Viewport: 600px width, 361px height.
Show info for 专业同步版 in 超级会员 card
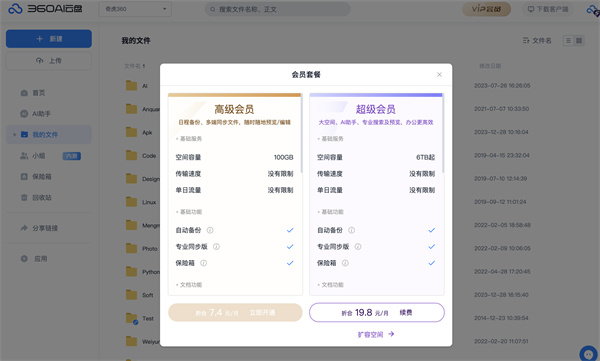coord(358,247)
